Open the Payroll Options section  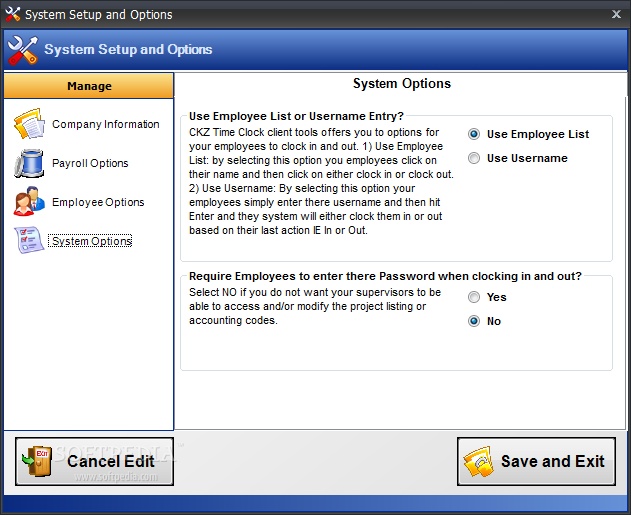click(90, 163)
